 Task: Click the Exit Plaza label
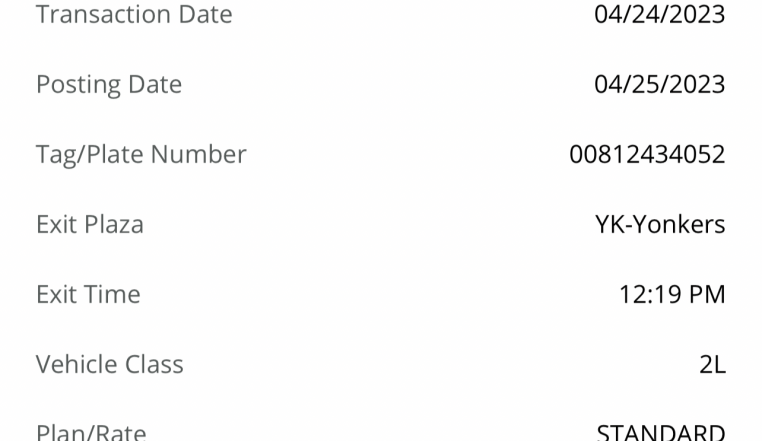(90, 224)
